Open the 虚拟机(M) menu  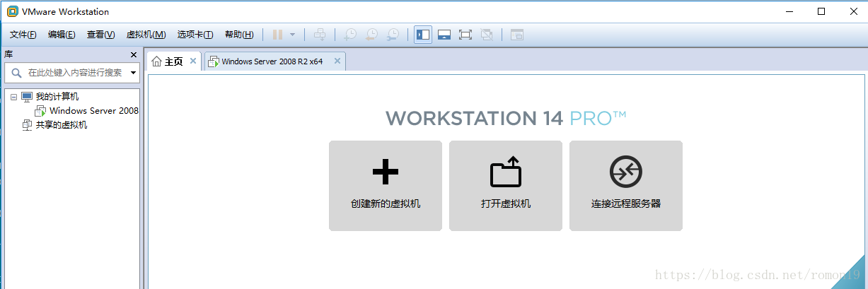[x=146, y=35]
